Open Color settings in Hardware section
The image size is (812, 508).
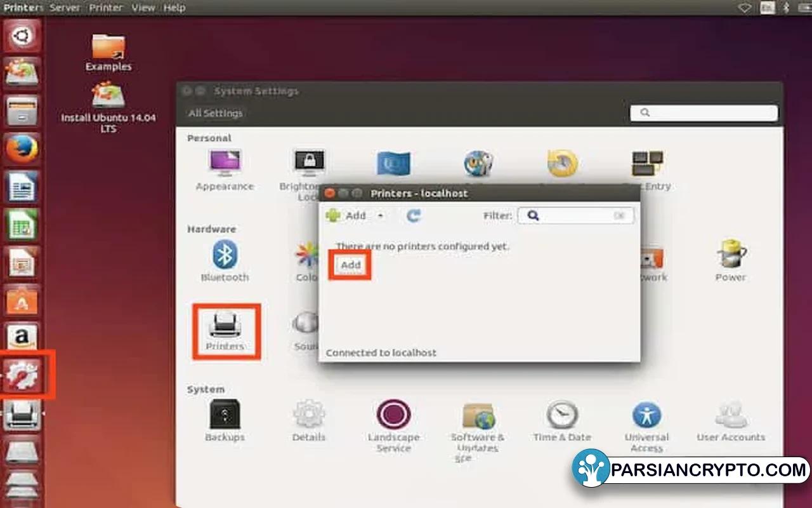(x=307, y=261)
